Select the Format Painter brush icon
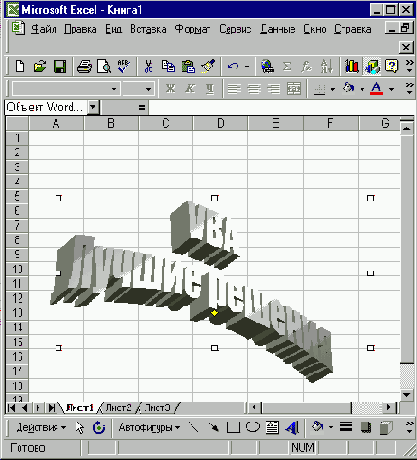Viewport: 417px width, 460px height. [x=208, y=66]
